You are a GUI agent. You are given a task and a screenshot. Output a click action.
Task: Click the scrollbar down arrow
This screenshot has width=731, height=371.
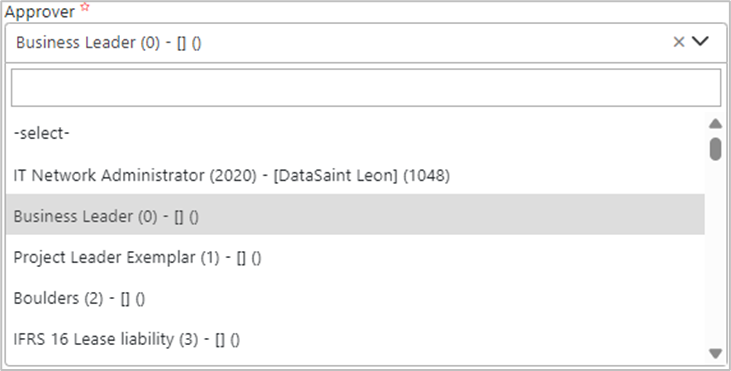[x=715, y=353]
